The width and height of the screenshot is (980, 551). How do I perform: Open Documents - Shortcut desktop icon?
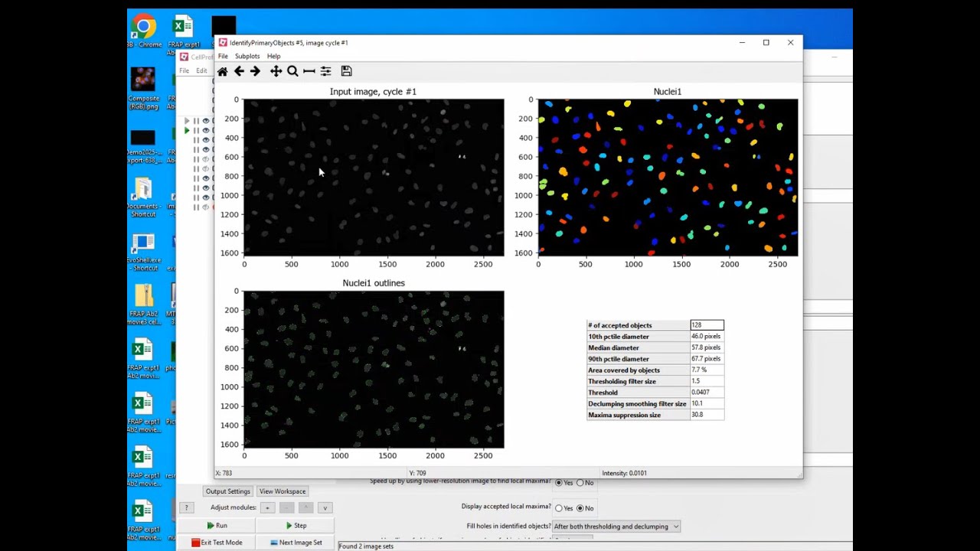(x=143, y=197)
